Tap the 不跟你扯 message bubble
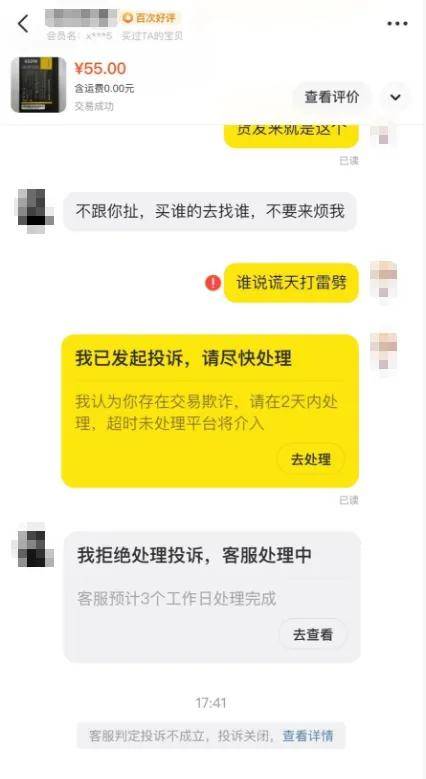 click(x=210, y=212)
